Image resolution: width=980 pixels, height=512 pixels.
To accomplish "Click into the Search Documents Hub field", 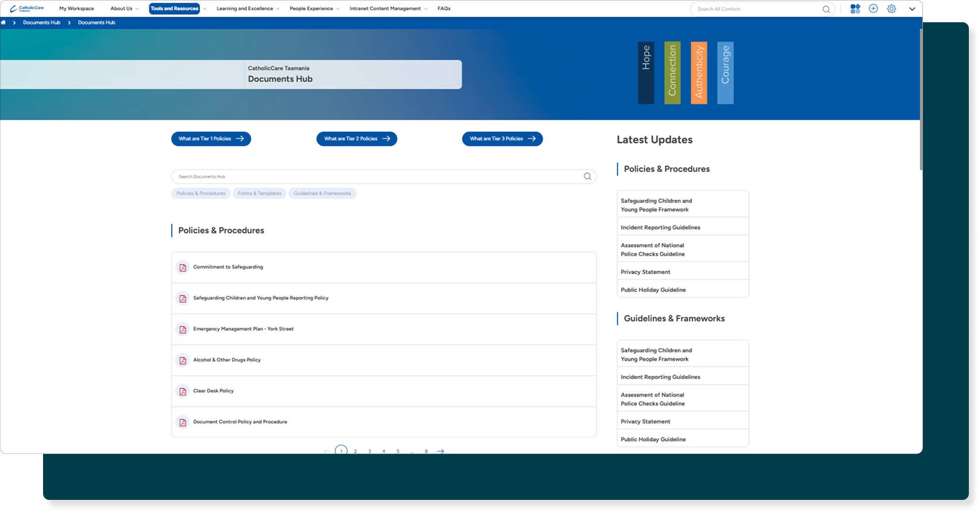I will tap(377, 177).
